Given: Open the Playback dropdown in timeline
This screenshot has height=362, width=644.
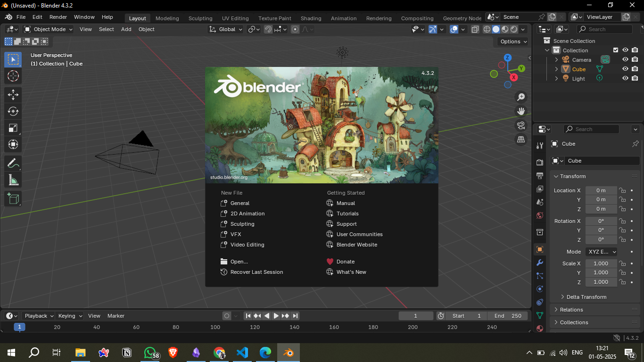Looking at the screenshot, I should pyautogui.click(x=39, y=316).
